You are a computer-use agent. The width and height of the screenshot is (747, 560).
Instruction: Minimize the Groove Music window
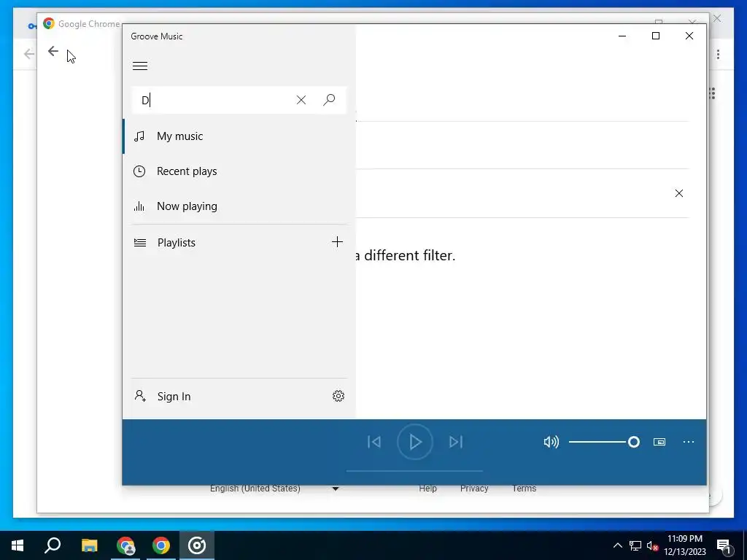pyautogui.click(x=622, y=36)
